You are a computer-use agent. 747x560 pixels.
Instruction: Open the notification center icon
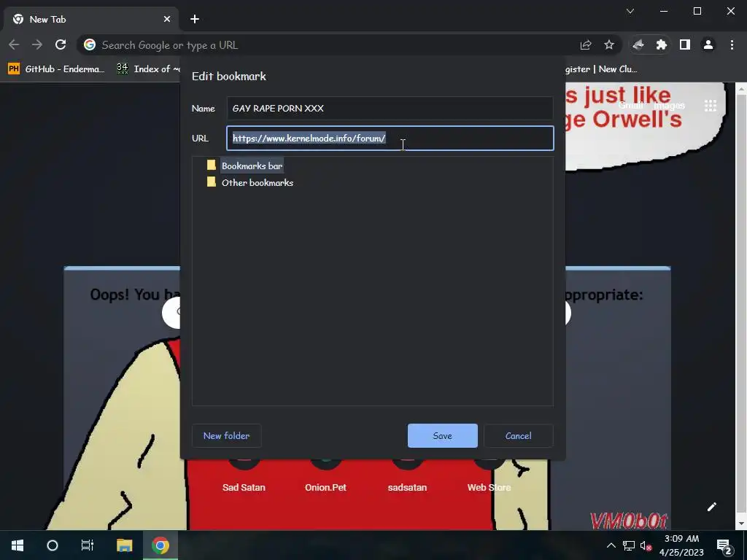724,545
